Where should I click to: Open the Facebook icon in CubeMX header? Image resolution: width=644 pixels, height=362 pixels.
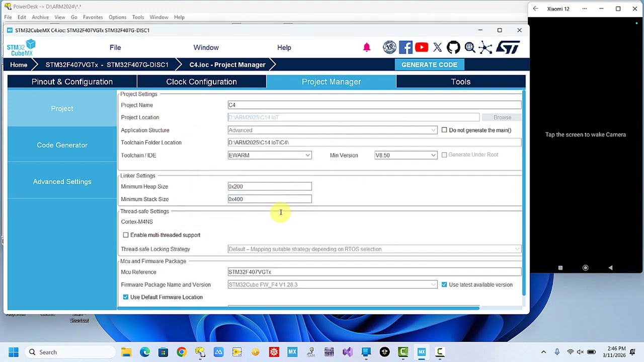pos(406,47)
